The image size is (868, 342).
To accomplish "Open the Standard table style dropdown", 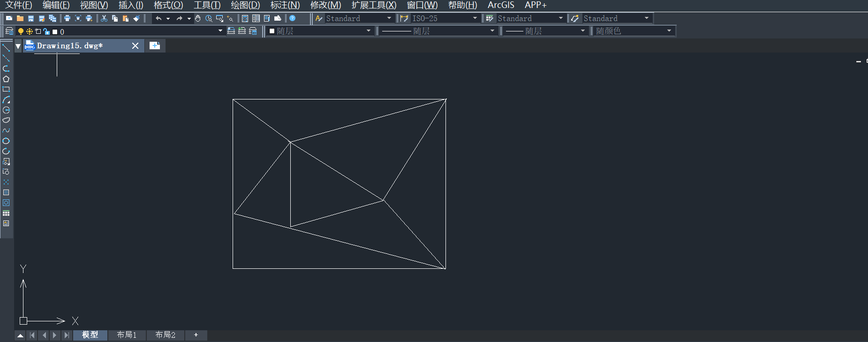I will (x=561, y=18).
